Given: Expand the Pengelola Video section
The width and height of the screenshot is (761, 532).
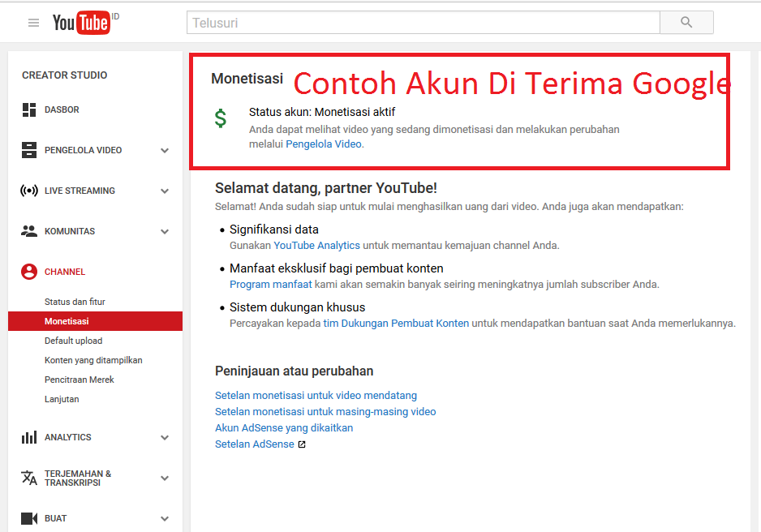Looking at the screenshot, I should [166, 150].
